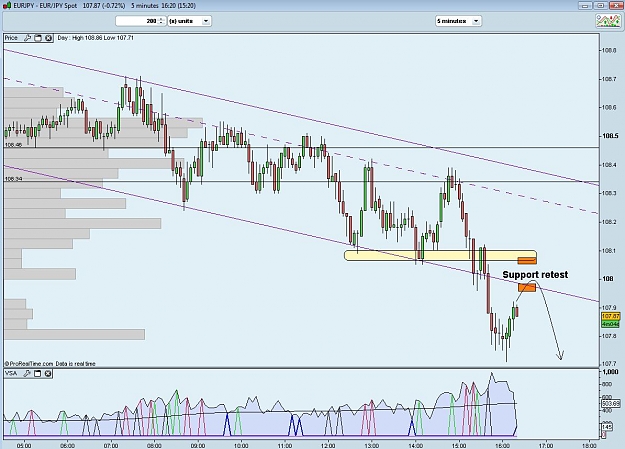Click the 503.69 VSA value tag
Screen dimensions: 625x449
point(611,403)
